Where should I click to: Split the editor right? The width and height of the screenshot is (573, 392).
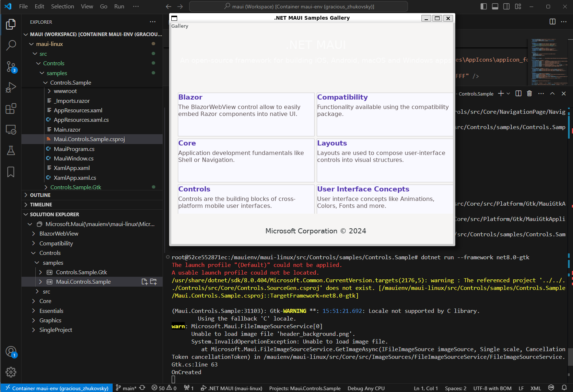tap(553, 22)
